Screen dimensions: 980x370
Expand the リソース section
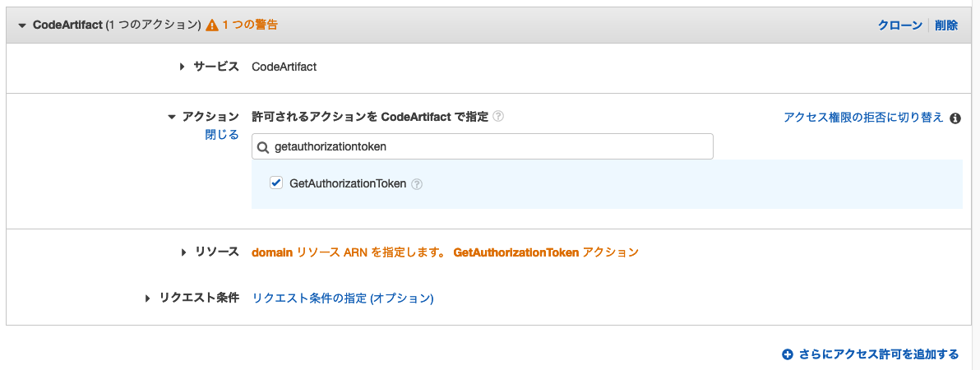(183, 252)
